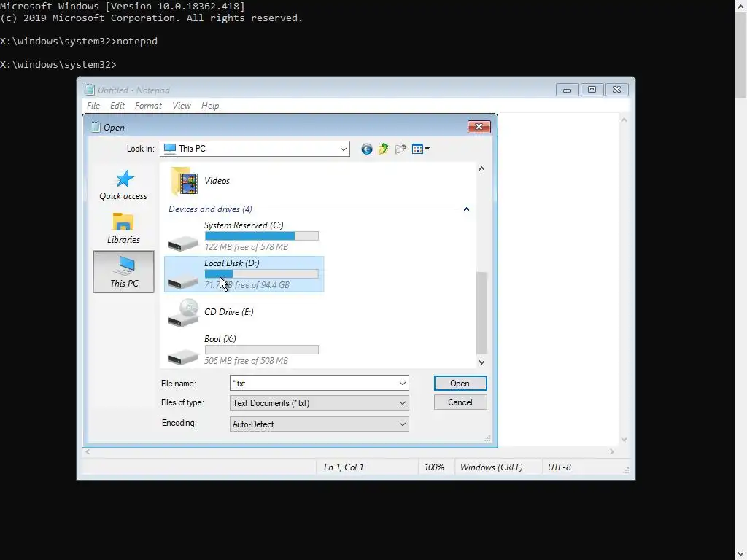Select Libraries in the sidebar

(123, 228)
